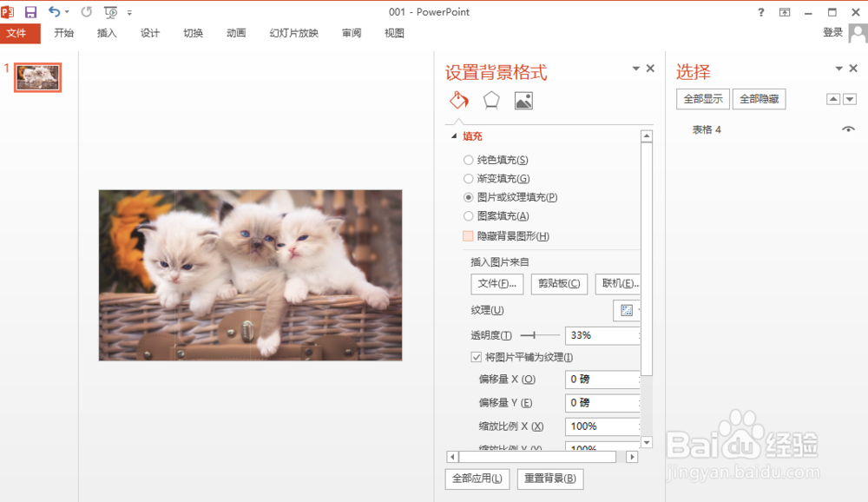Viewport: 868px width, 502px height.
Task: Open the 文件 File tab
Action: point(20,33)
